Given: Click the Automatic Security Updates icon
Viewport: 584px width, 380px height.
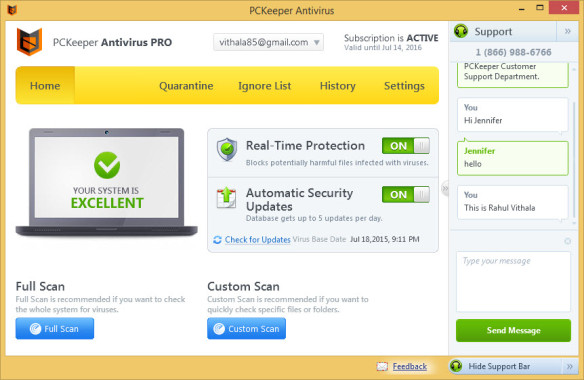Looking at the screenshot, I should coord(226,198).
